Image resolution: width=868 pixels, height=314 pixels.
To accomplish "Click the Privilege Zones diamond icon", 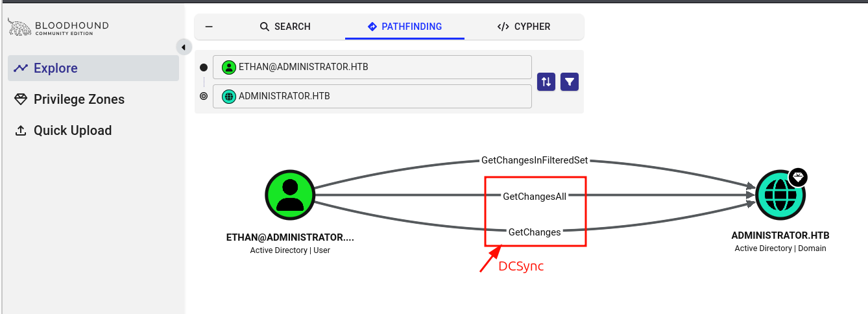I will (x=21, y=99).
